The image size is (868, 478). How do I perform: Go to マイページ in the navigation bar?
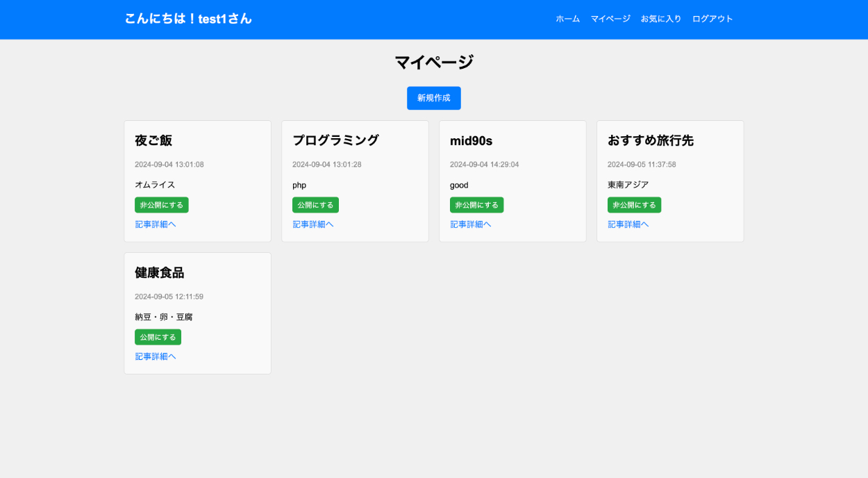(x=610, y=19)
